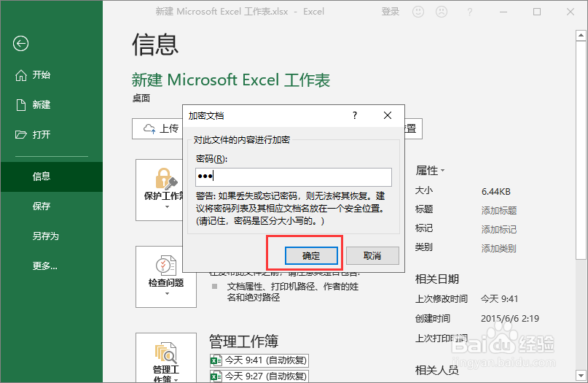Image resolution: width=588 pixels, height=383 pixels.
Task: Click the 上传 upload button
Action: pos(157,129)
